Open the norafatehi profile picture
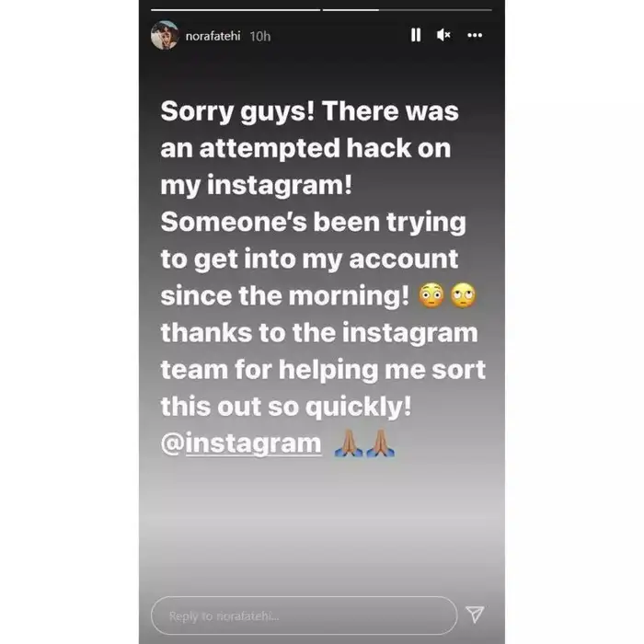This screenshot has height=644, width=644. (165, 35)
